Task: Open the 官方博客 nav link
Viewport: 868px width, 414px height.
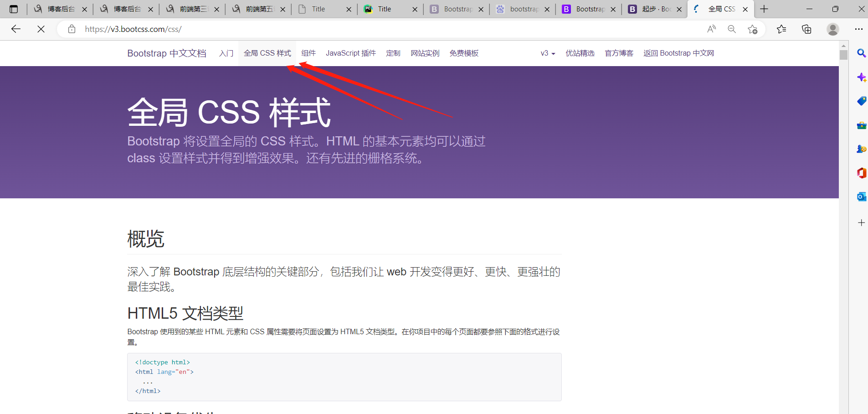Action: pos(619,53)
